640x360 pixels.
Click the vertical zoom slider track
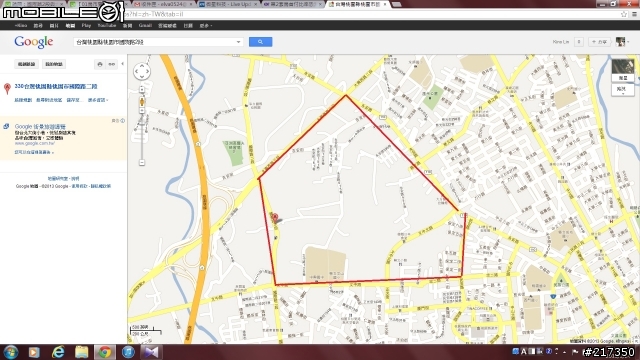pos(142,135)
